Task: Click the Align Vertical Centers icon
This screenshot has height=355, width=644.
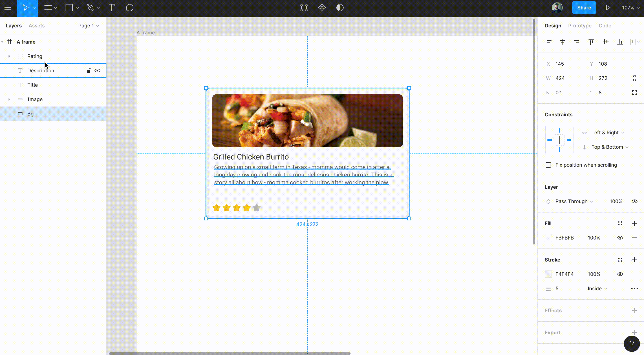Action: pyautogui.click(x=606, y=42)
